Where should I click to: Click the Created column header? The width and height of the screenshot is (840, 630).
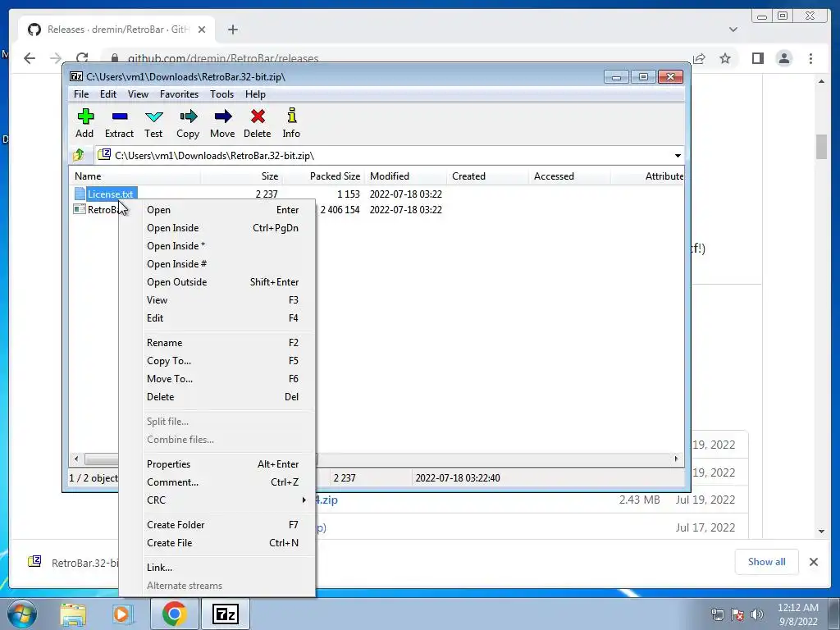(x=487, y=176)
